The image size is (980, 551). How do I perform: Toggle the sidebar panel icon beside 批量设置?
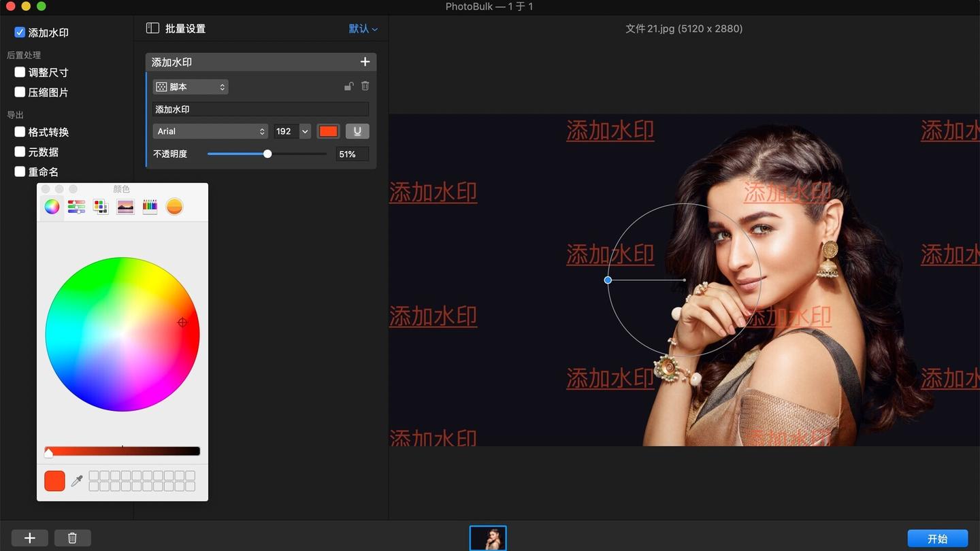tap(152, 29)
